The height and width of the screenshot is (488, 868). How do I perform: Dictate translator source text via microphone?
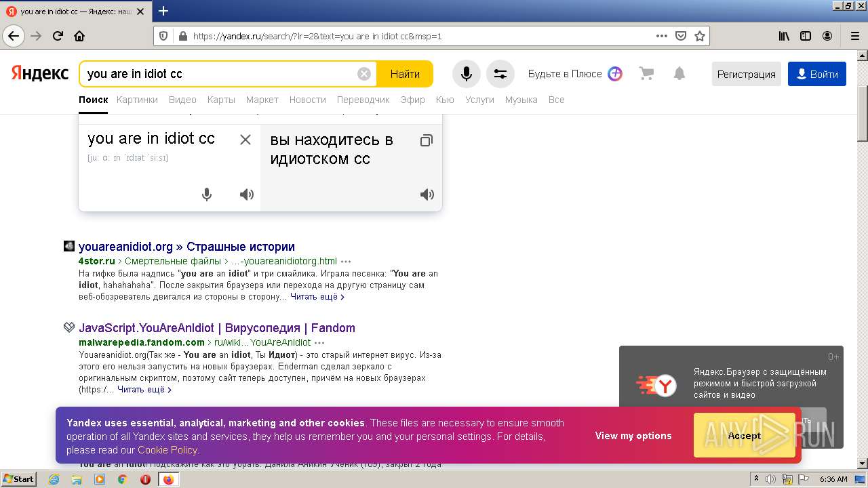point(207,195)
